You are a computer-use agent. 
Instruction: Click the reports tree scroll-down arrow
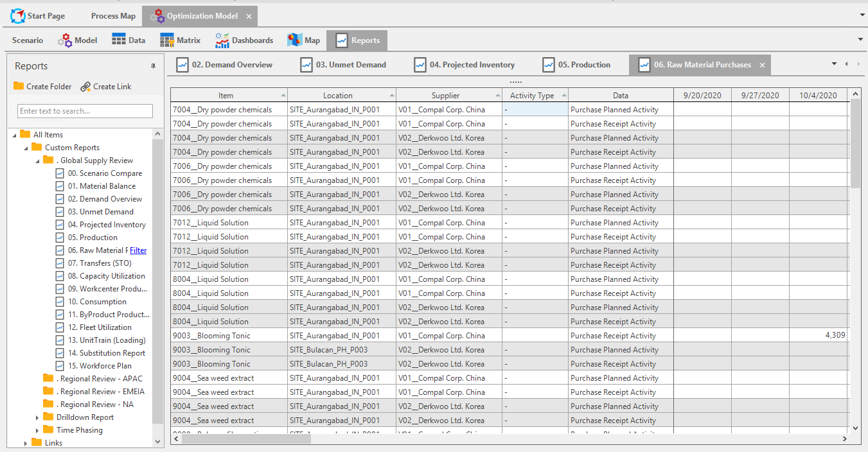pos(157,442)
